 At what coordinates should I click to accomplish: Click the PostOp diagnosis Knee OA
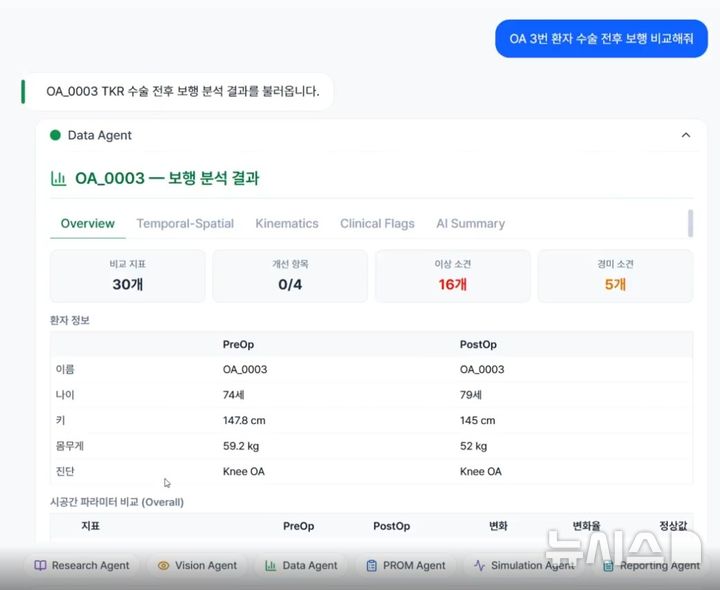click(x=481, y=472)
